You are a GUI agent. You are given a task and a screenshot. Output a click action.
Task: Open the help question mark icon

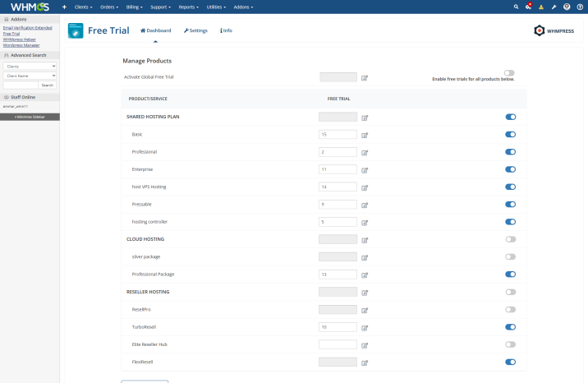click(580, 7)
